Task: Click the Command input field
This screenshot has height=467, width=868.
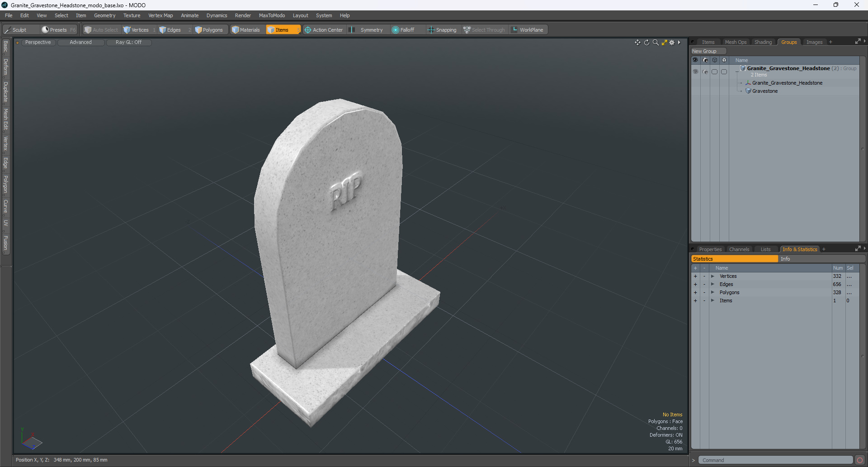Action: [775, 460]
